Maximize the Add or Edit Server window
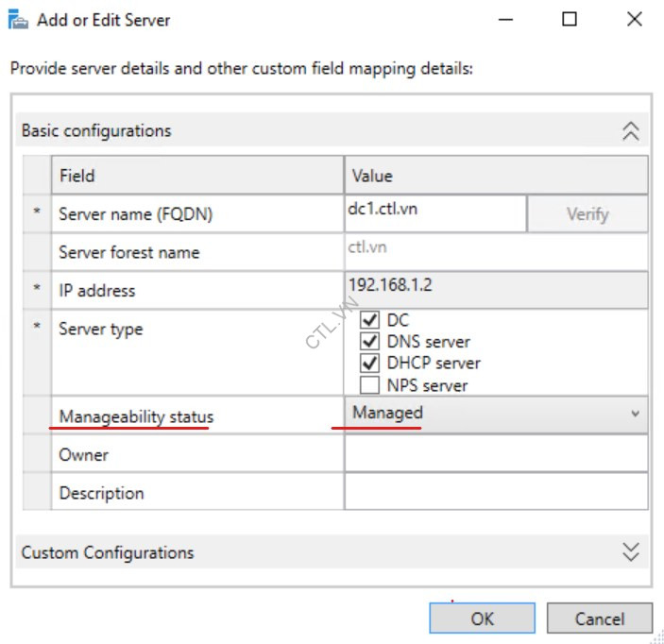The width and height of the screenshot is (664, 644). pyautogui.click(x=570, y=19)
